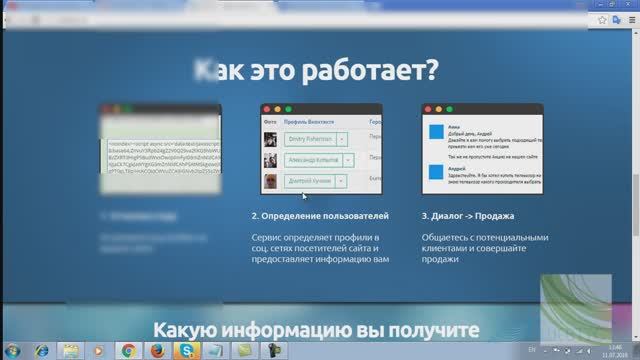Click Dmitry's profile photo in the users table

pyautogui.click(x=270, y=140)
